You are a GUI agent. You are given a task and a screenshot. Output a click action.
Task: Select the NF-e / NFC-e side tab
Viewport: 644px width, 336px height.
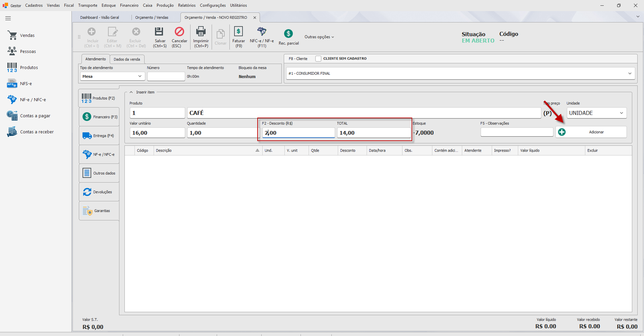[99, 154]
